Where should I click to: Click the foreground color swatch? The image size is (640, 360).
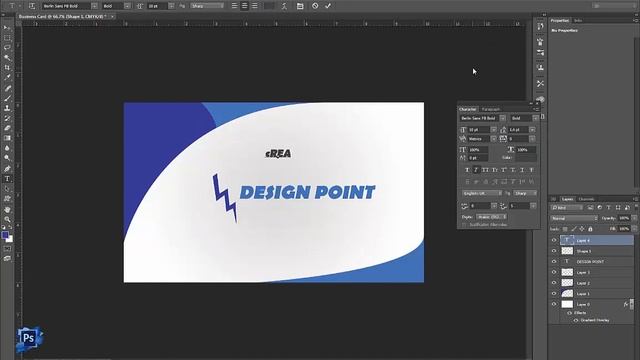pyautogui.click(x=5, y=235)
